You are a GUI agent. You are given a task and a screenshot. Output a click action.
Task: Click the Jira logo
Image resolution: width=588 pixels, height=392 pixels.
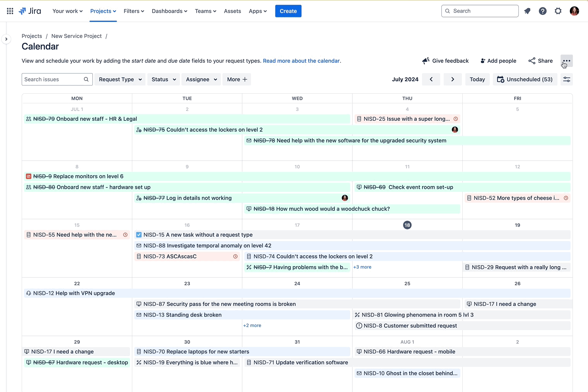[30, 11]
